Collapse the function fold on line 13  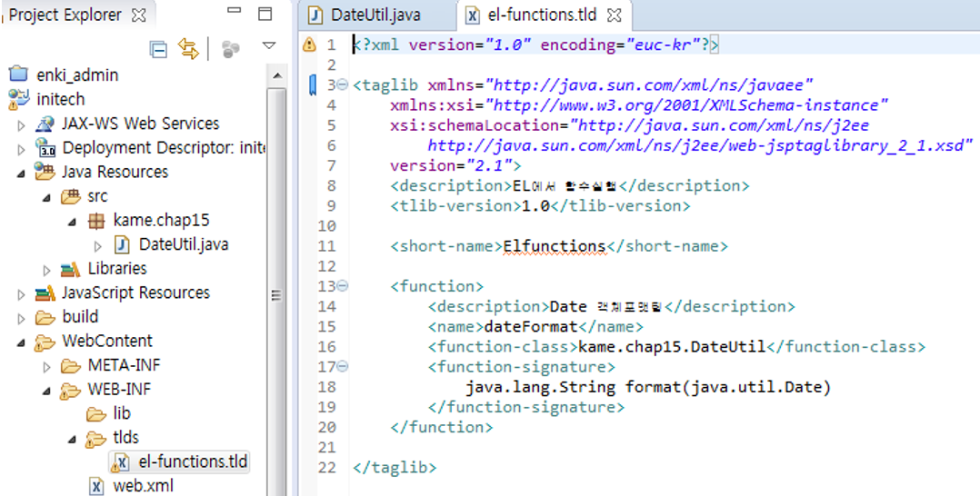(343, 286)
